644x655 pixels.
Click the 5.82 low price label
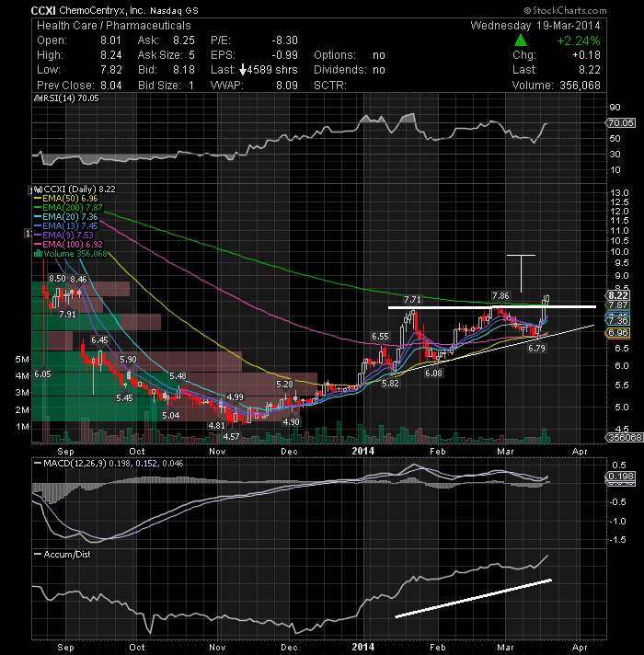pos(390,383)
